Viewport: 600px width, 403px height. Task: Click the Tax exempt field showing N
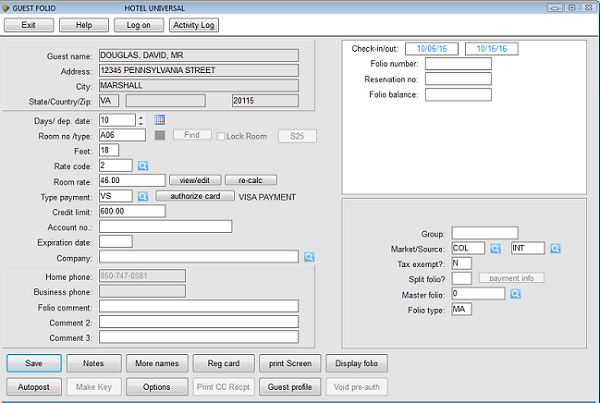point(462,263)
